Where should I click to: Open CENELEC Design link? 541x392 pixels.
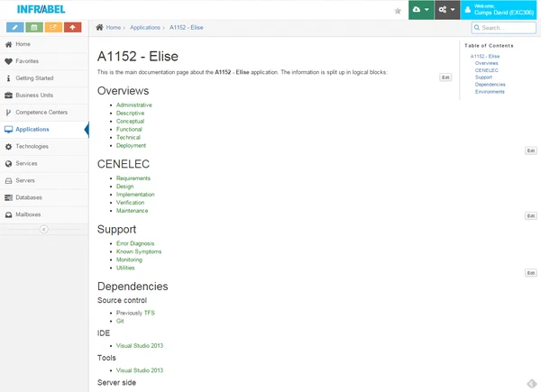click(x=125, y=187)
